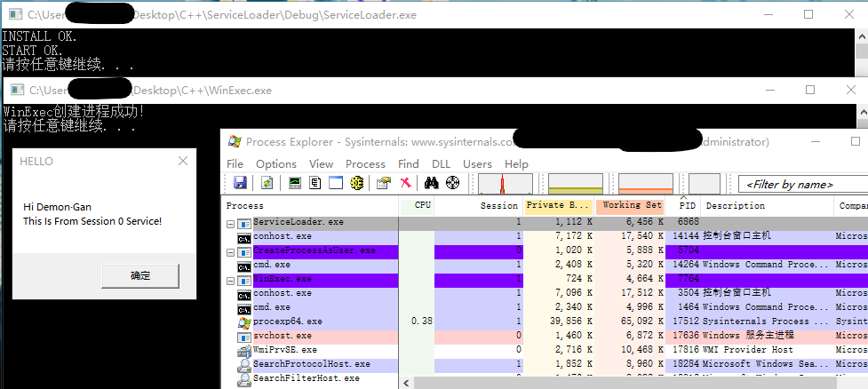868x389 pixels.
Task: Collapse the CreateProcessAsUser.exe tree node
Action: pyautogui.click(x=231, y=250)
